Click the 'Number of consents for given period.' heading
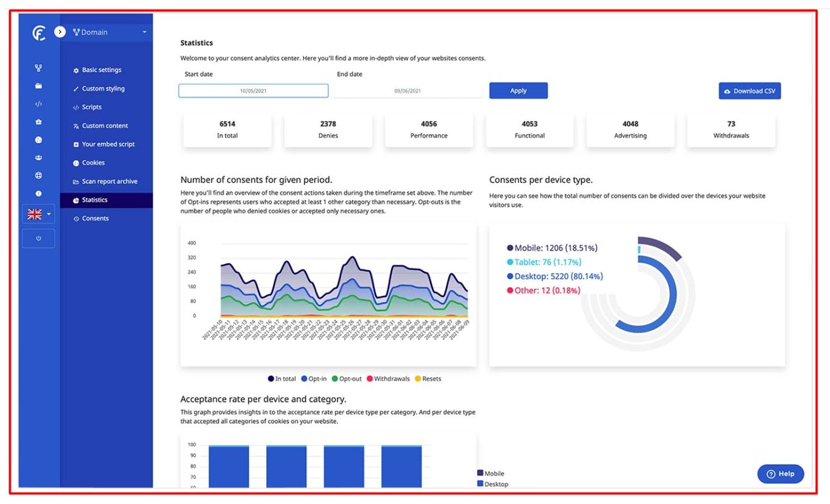 [x=256, y=180]
